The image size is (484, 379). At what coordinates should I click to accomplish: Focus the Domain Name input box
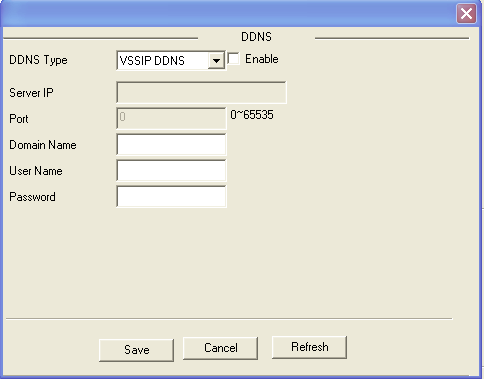[x=171, y=144]
